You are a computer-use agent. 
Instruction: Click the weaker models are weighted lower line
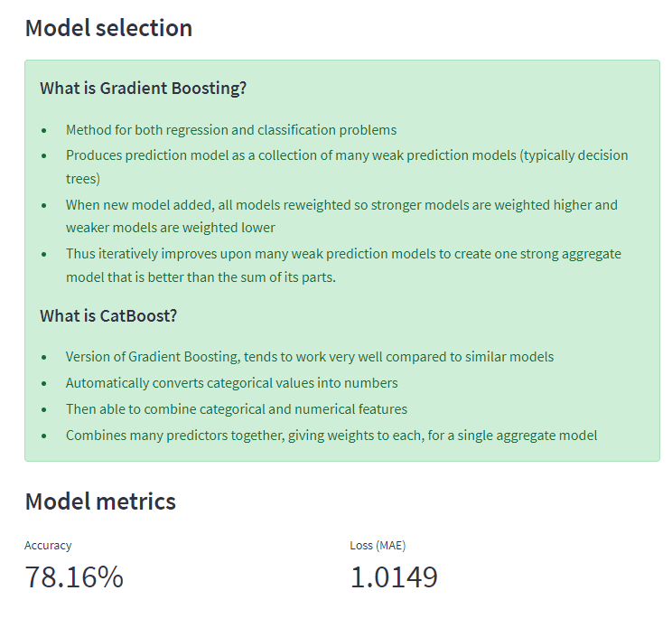coord(170,228)
